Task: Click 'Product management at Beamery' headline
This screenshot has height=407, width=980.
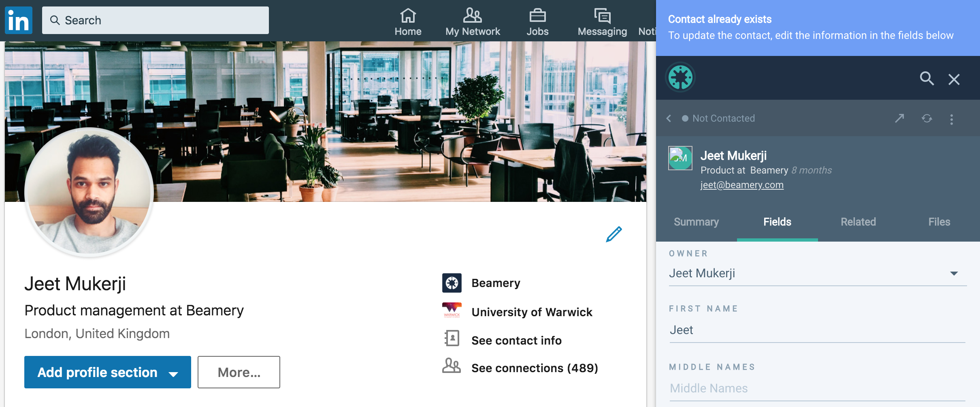Action: coord(134,311)
